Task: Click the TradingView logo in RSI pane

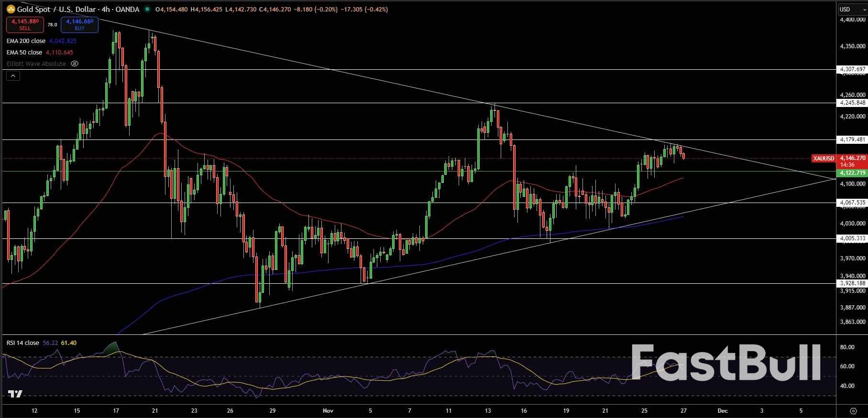Action: tap(15, 394)
